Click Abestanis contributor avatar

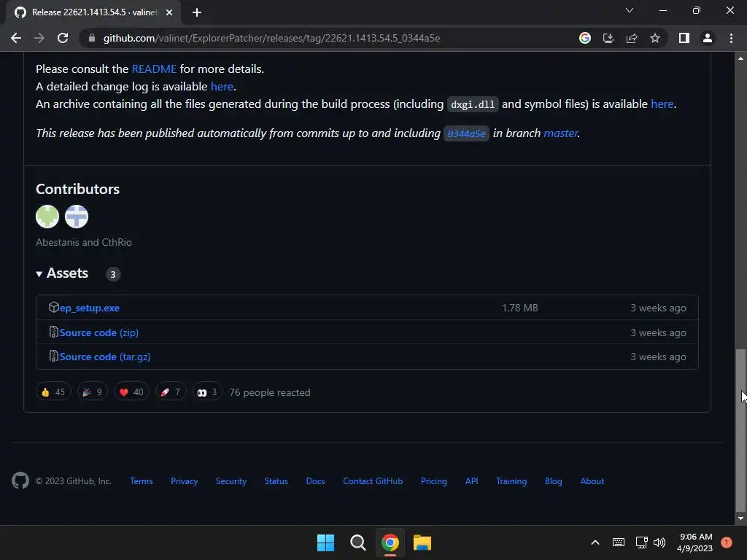47,217
